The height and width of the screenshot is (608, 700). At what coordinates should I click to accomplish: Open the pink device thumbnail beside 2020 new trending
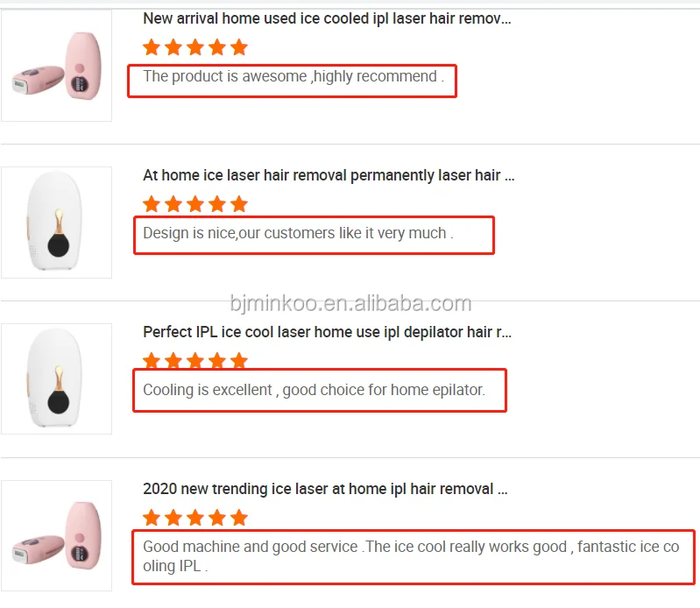click(x=56, y=535)
